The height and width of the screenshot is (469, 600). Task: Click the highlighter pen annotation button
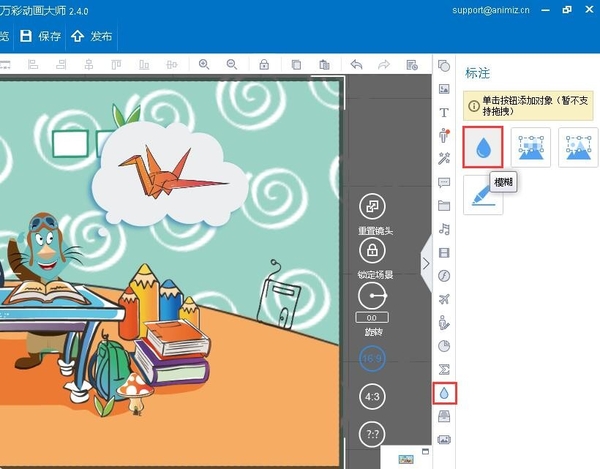(484, 194)
